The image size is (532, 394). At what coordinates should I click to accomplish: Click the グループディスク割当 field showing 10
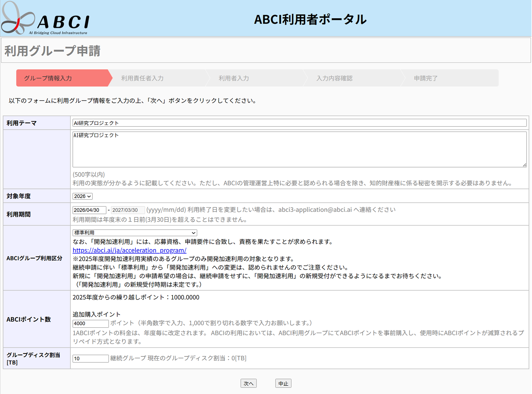91,359
